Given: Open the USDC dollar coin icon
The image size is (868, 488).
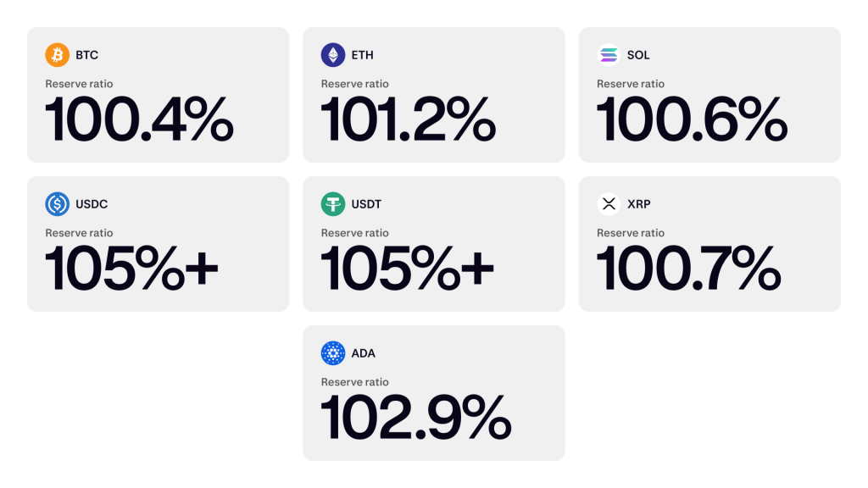Looking at the screenshot, I should pyautogui.click(x=57, y=204).
